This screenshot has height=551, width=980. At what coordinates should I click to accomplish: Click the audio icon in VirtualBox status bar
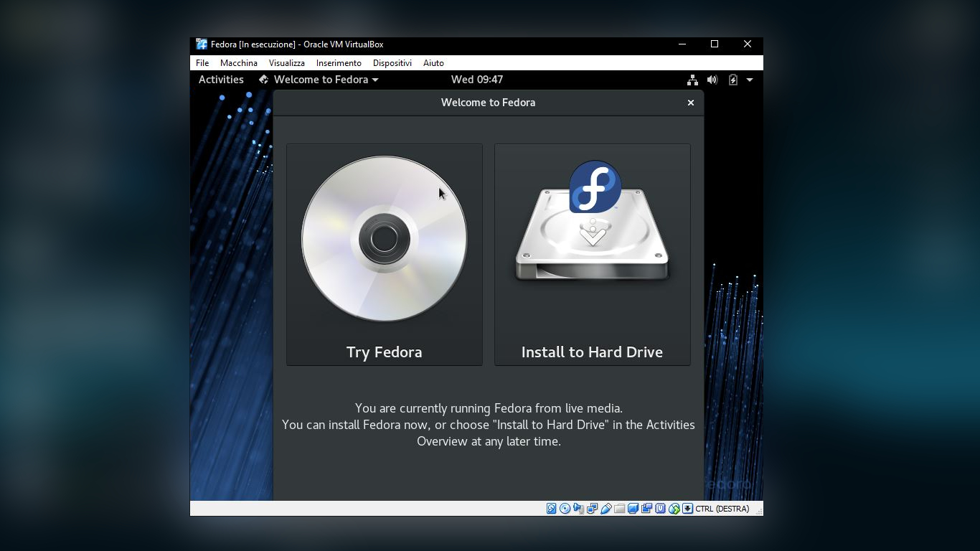(578, 508)
